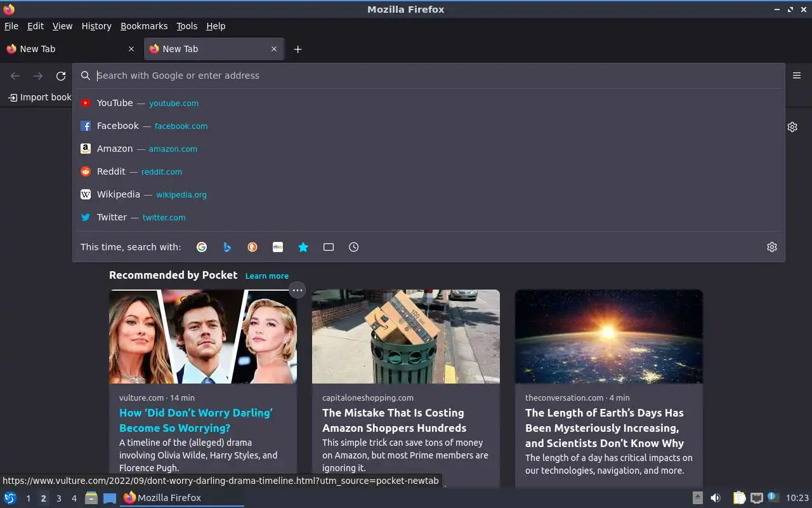The width and height of the screenshot is (812, 508).
Task: Open the Edit menu
Action: tap(36, 26)
